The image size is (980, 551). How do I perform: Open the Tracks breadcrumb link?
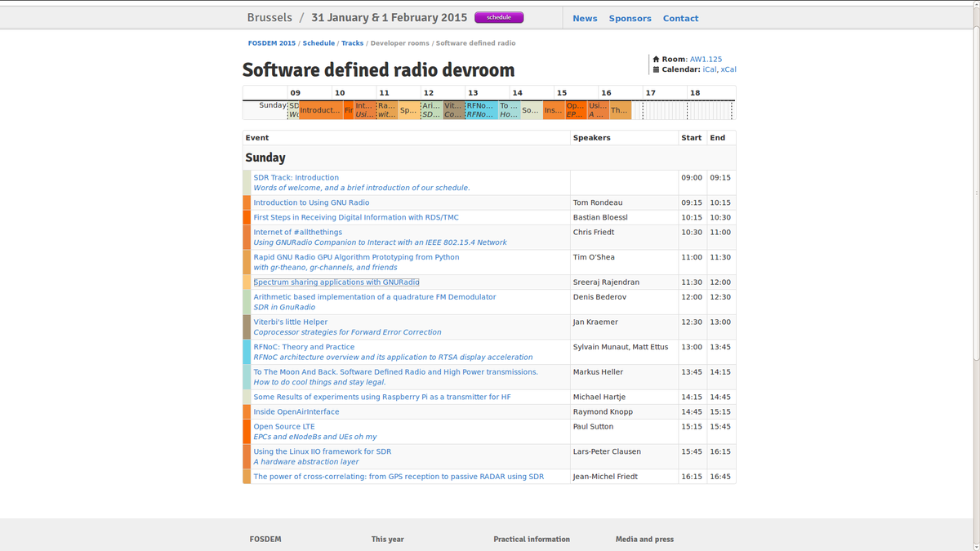[352, 43]
